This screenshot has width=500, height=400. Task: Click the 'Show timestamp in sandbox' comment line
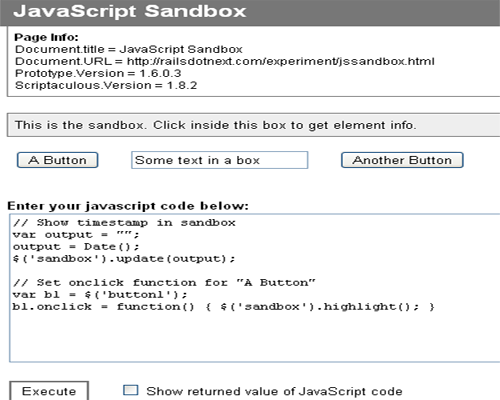click(124, 222)
